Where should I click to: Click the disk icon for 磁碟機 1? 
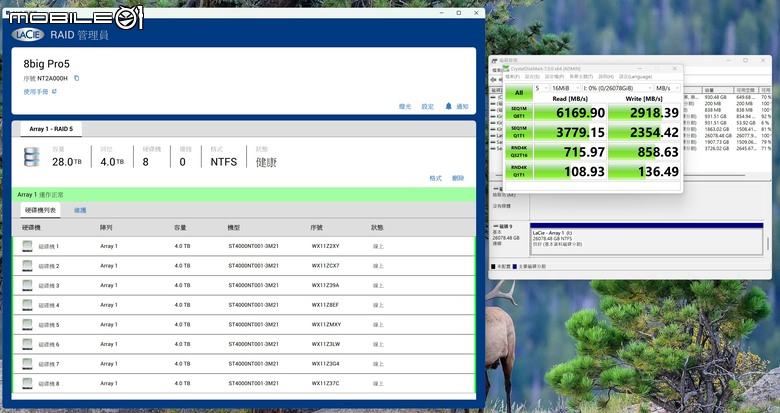pos(27,246)
